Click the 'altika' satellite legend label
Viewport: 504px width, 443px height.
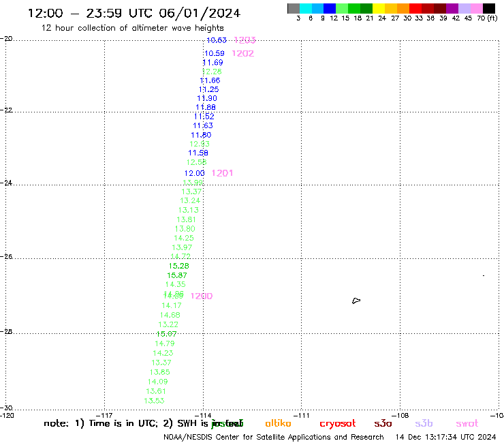(278, 423)
